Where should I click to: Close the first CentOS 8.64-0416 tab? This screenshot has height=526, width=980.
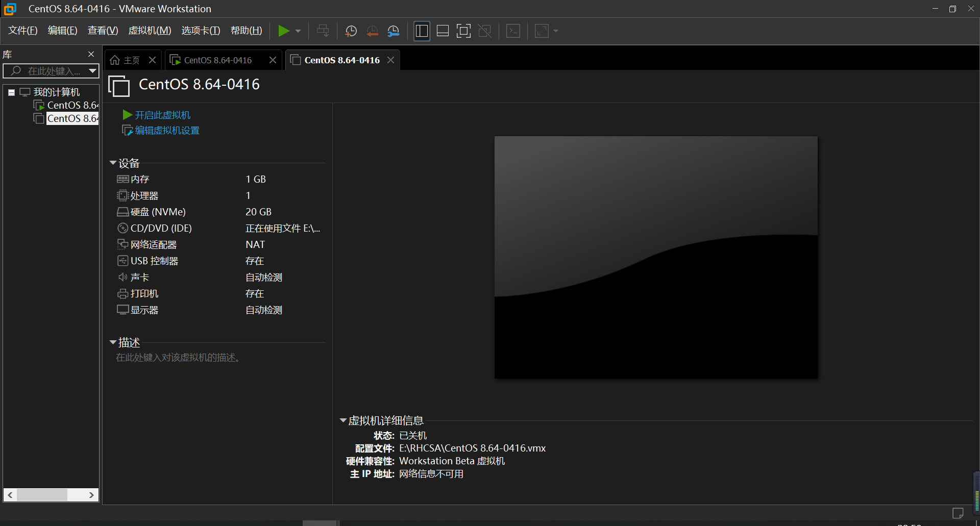[x=273, y=60]
